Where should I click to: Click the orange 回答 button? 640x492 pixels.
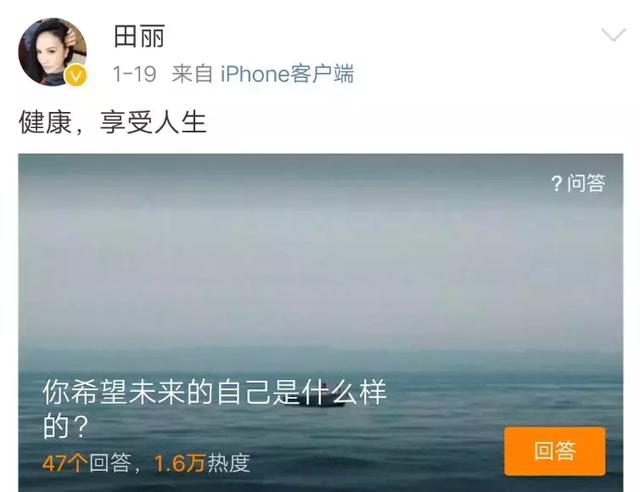[555, 451]
